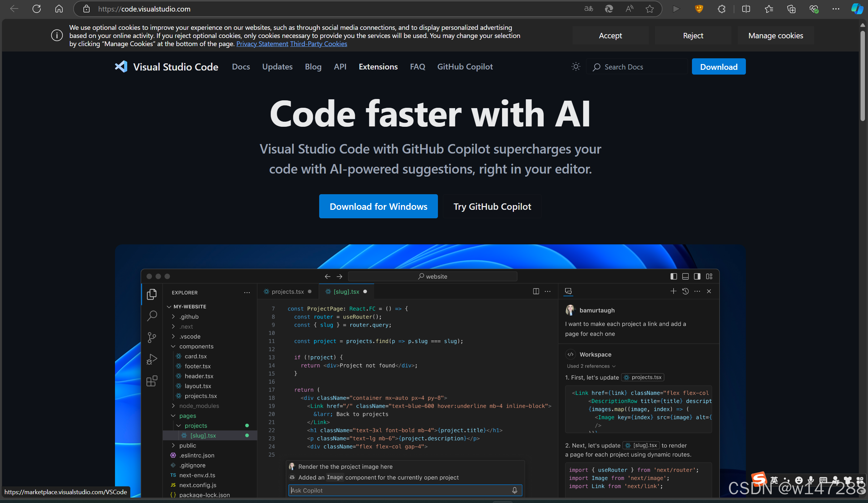
Task: Click the read aloud icon
Action: click(629, 9)
